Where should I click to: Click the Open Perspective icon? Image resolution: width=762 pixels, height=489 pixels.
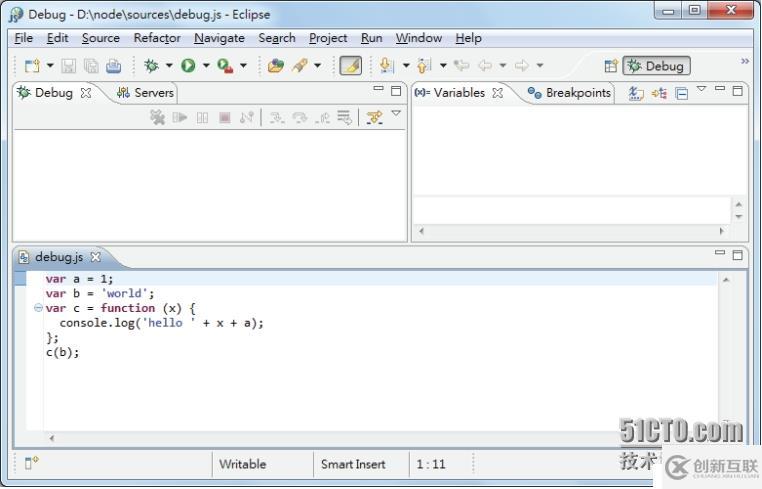pos(611,66)
